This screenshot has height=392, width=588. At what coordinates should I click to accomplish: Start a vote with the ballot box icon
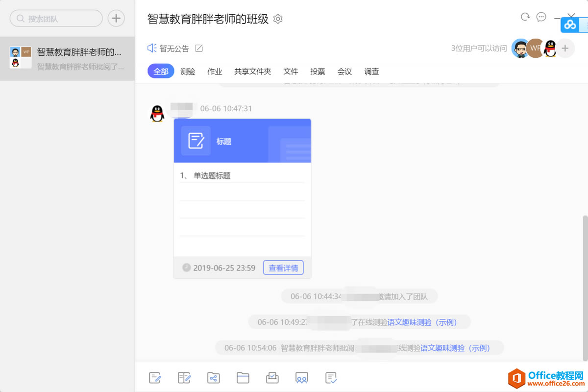272,378
